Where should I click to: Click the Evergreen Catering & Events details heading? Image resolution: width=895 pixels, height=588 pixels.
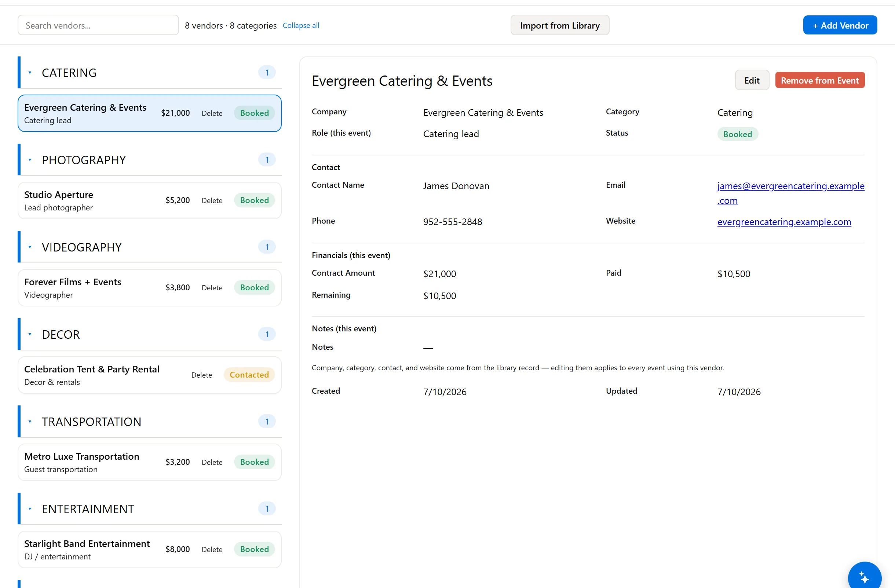click(402, 81)
